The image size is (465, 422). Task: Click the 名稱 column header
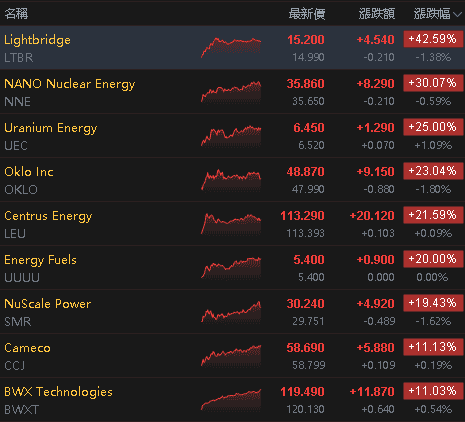coord(16,14)
